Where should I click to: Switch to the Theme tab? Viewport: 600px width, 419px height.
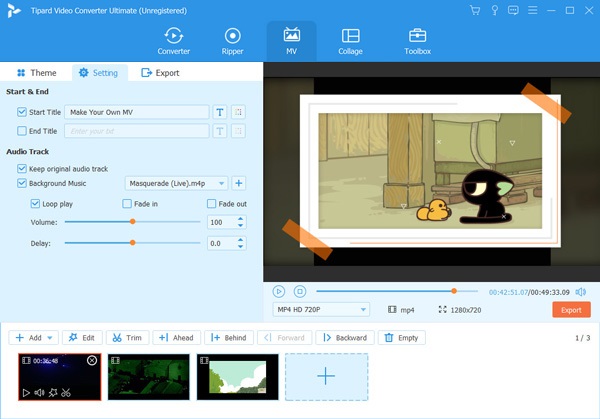point(37,73)
